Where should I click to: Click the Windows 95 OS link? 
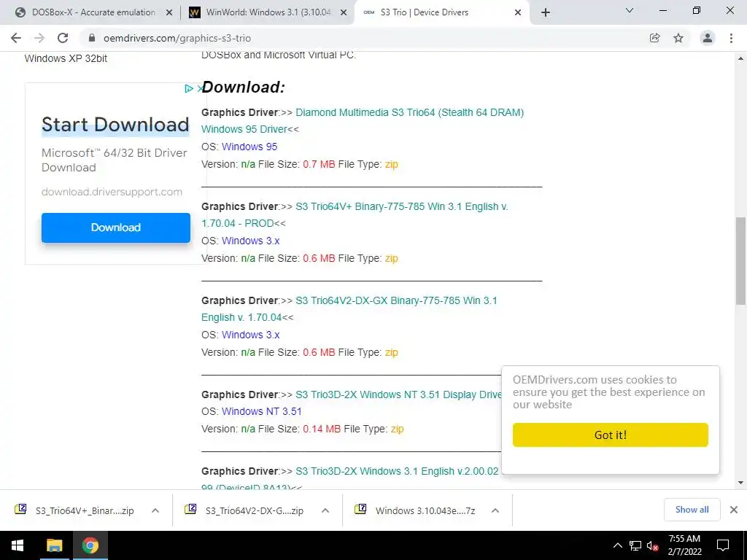coord(249,147)
